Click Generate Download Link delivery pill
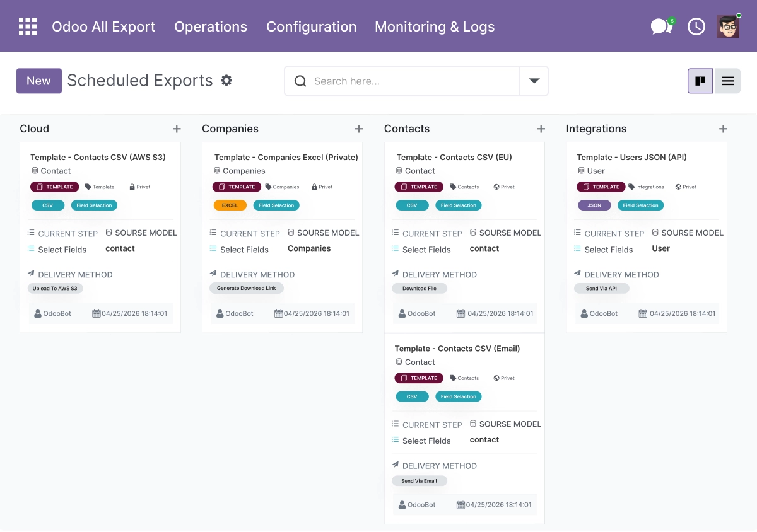Viewport: 757px width, 532px height. (247, 289)
